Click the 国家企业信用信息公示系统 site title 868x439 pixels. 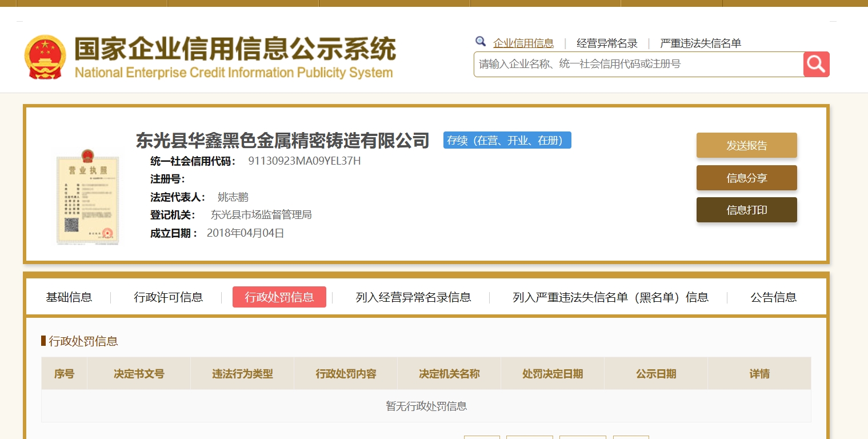pos(234,50)
